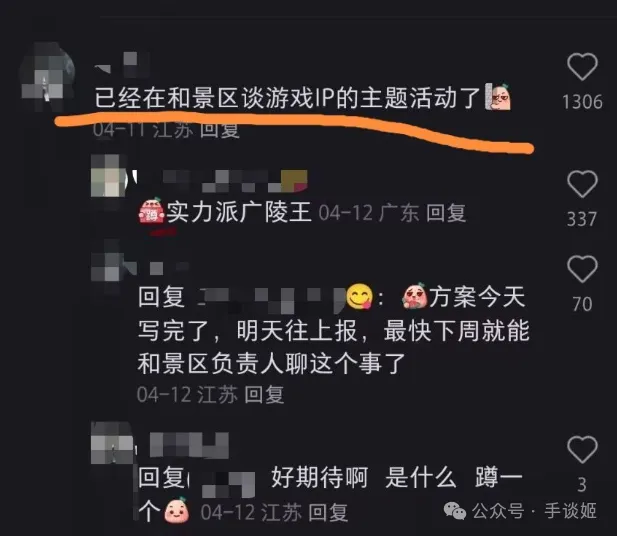Screen dimensions: 617x536
Task: Like the 好期待啊 reply with 3 likes
Action: 582,449
